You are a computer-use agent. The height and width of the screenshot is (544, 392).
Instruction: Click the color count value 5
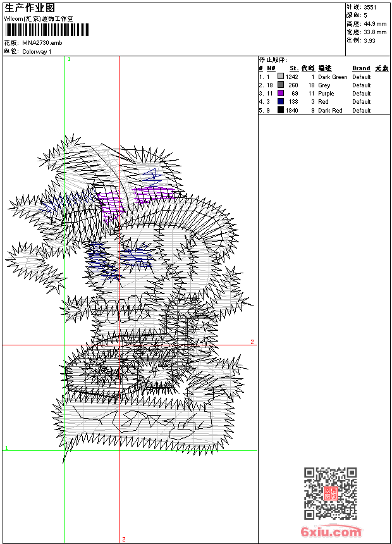tap(365, 15)
